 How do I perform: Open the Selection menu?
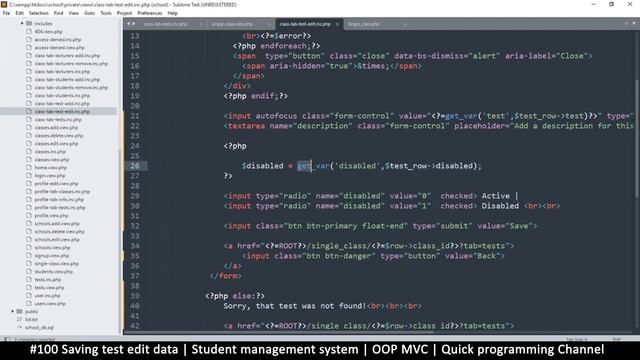coord(39,13)
